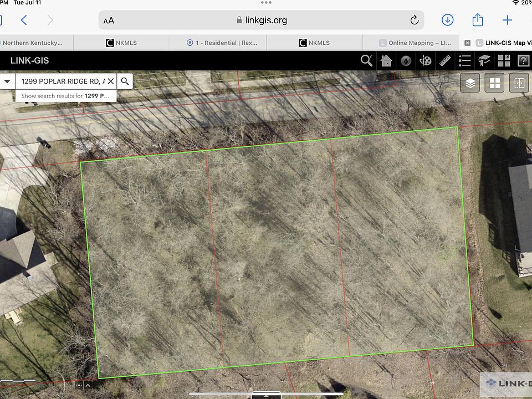Click the graduation cap tutorial icon
532x399 pixels.
pos(484,60)
